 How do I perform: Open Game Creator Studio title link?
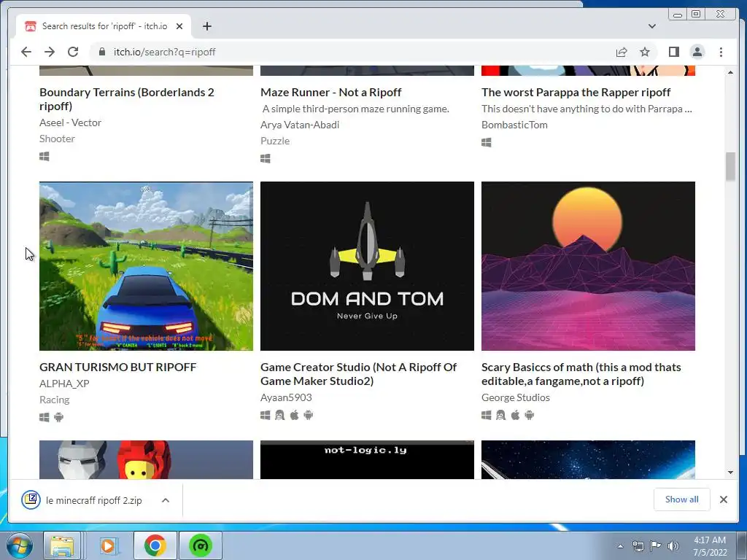[x=358, y=374]
